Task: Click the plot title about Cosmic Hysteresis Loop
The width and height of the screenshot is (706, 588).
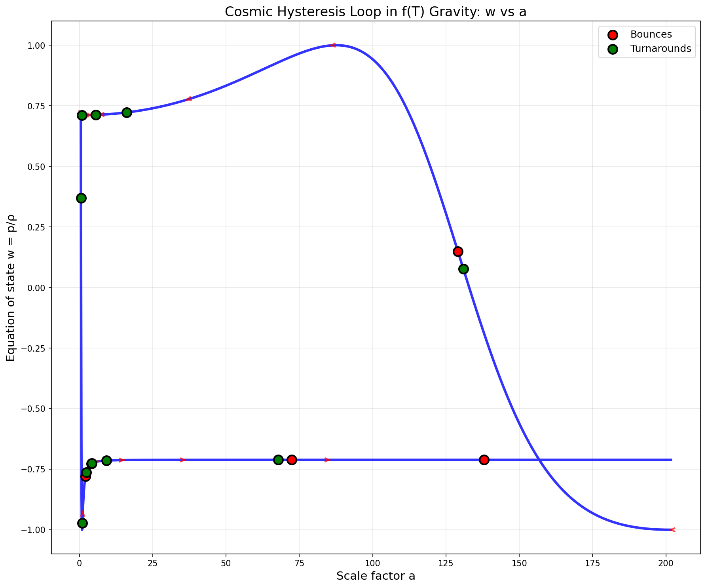Action: (376, 12)
